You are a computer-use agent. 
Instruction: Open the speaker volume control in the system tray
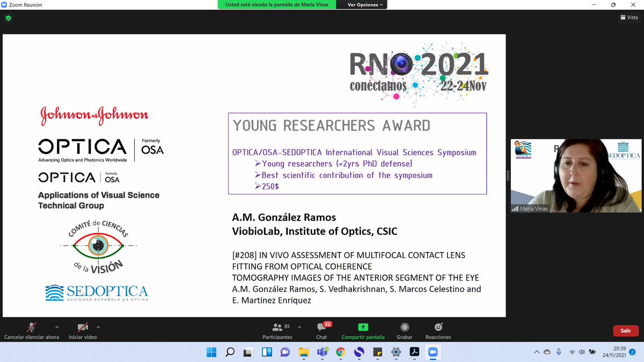(582, 352)
